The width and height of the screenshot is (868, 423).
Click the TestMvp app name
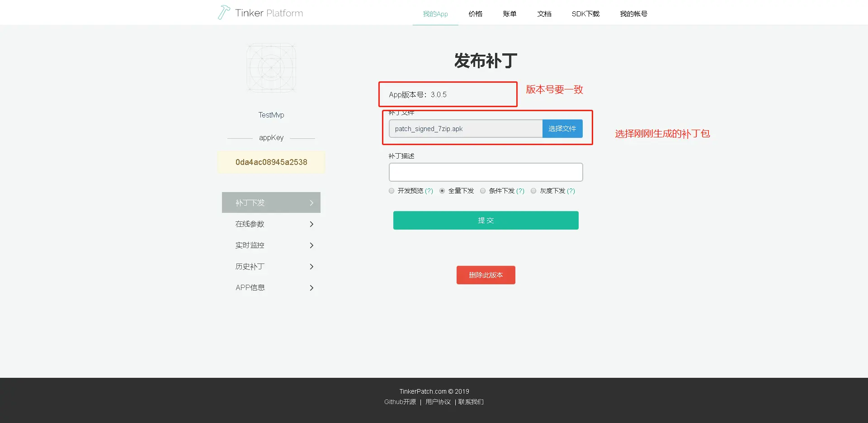(x=271, y=115)
